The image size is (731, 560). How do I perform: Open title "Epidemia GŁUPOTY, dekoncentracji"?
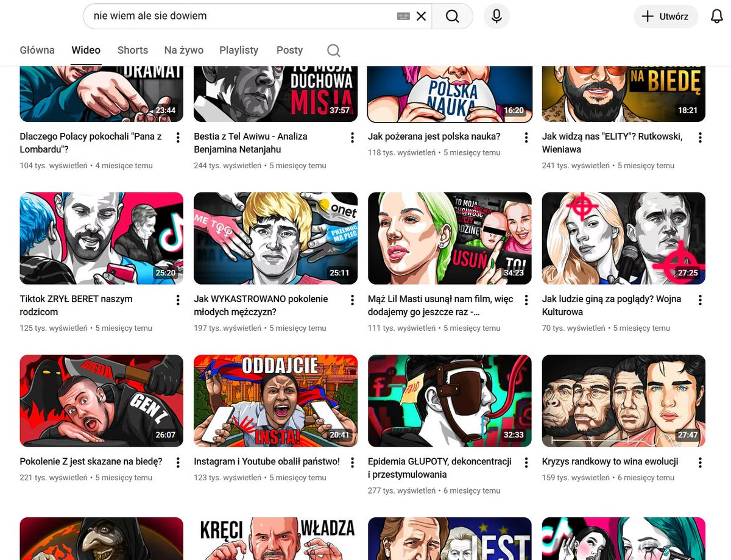click(x=440, y=468)
